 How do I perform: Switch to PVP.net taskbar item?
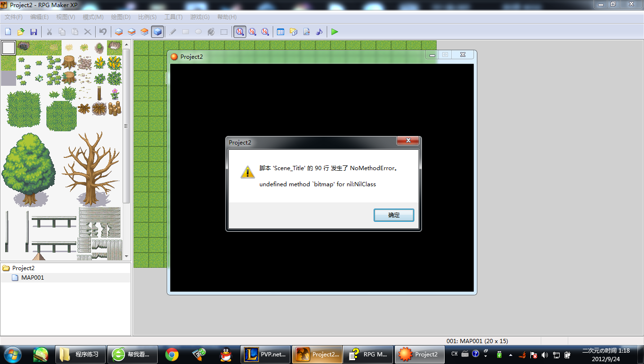(266, 354)
